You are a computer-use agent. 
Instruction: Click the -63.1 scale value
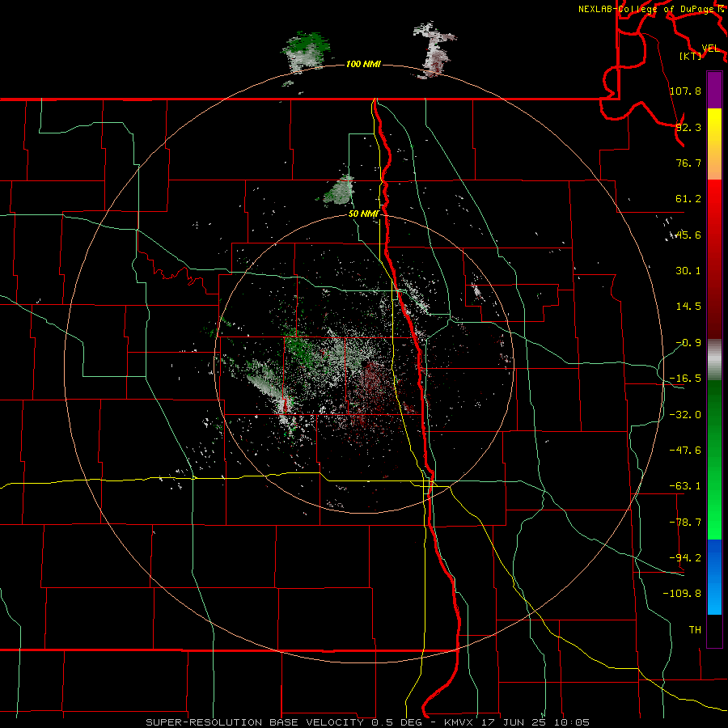pyautogui.click(x=685, y=486)
